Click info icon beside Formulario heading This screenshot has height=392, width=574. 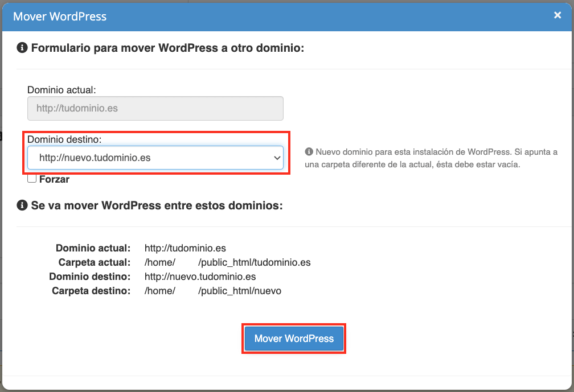tap(22, 48)
